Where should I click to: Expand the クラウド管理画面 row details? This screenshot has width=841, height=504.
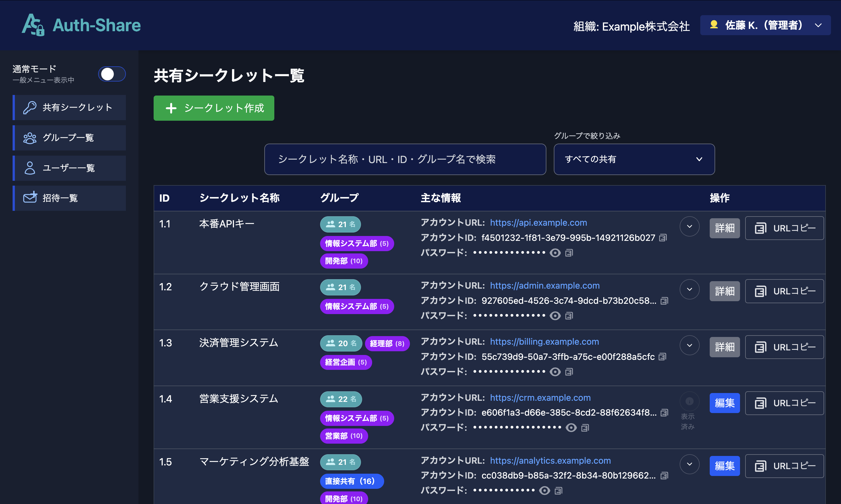point(689,289)
